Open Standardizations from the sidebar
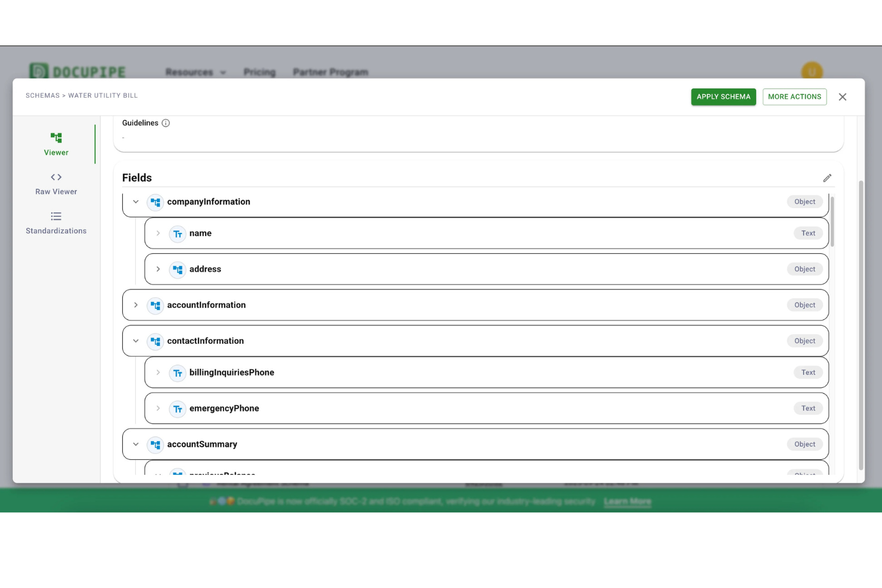This screenshot has width=882, height=588. [x=56, y=222]
